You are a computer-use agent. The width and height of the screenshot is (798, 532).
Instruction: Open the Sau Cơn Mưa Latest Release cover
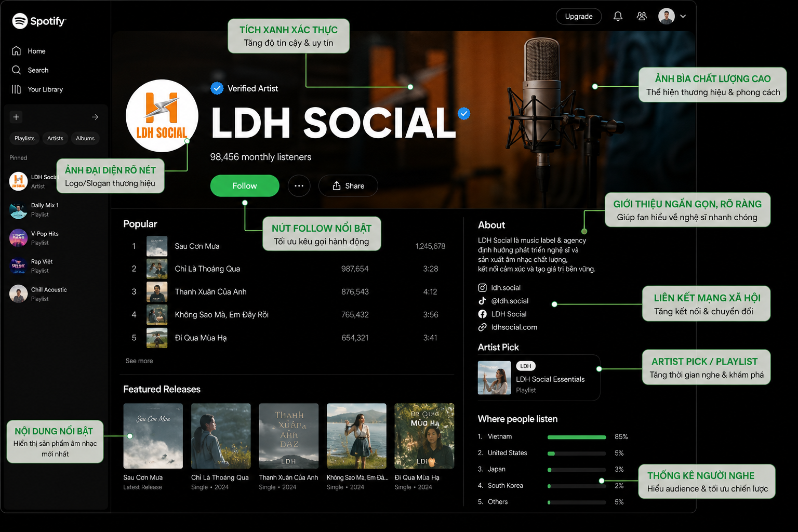(x=153, y=436)
